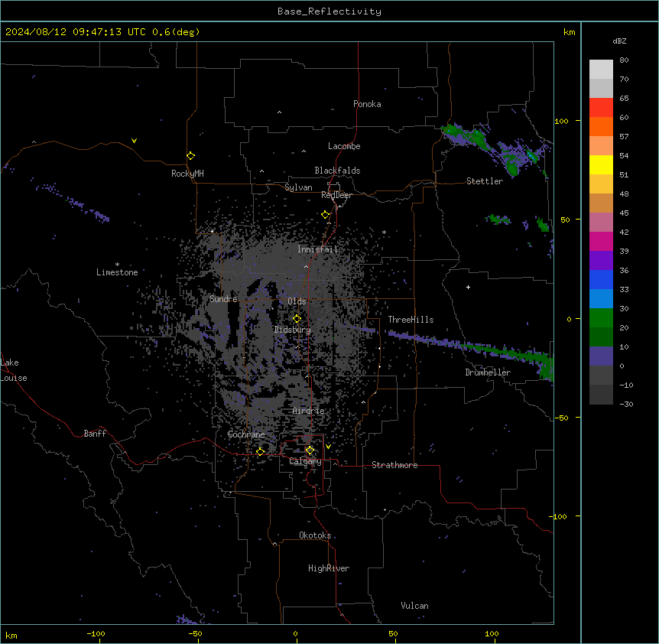This screenshot has height=644, width=659.
Task: Click the Sundre town label
Action: pyautogui.click(x=223, y=299)
